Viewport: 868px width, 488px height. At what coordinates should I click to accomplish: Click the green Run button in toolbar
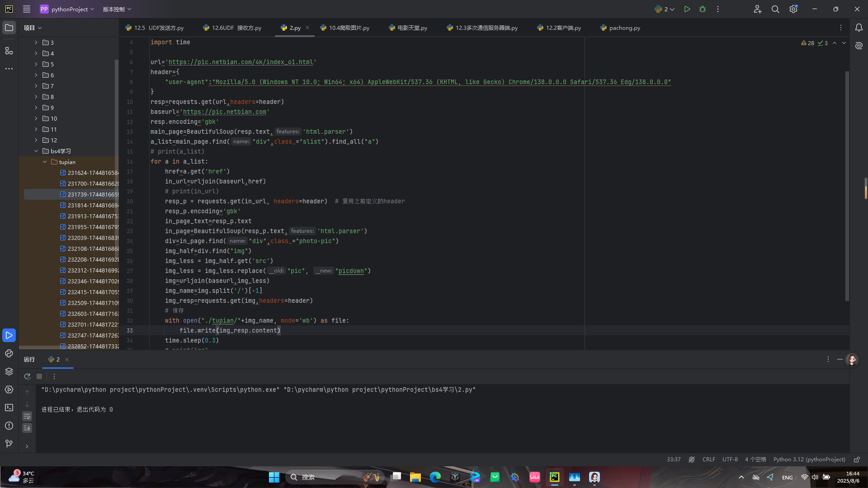coord(687,9)
